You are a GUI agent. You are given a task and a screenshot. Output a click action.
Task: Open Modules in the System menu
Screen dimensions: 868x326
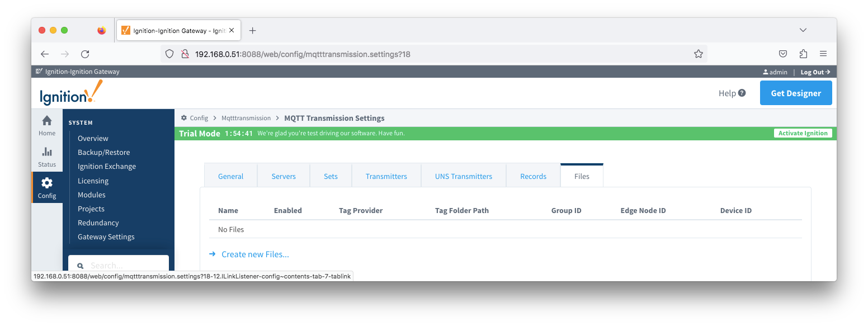[92, 195]
